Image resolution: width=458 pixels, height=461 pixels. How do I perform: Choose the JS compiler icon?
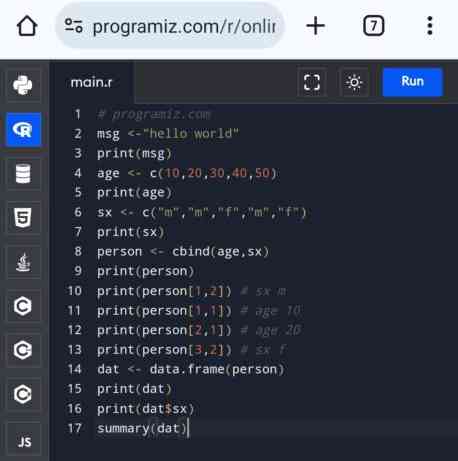tap(24, 442)
